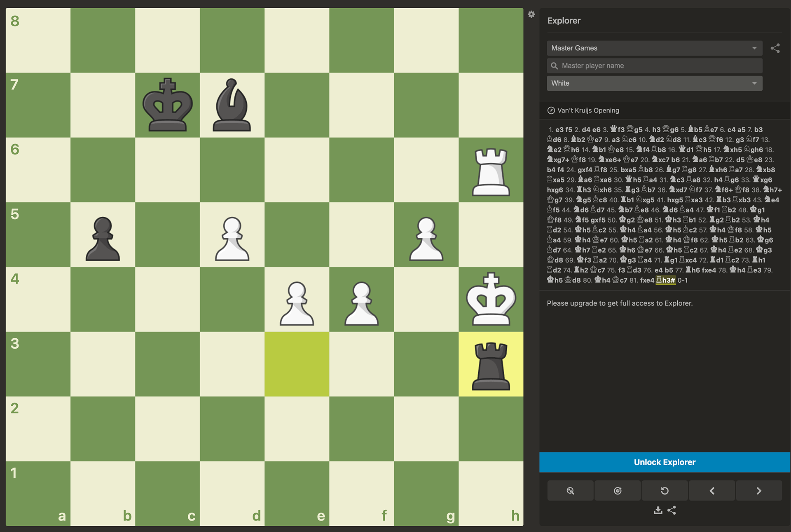The image size is (791, 532).
Task: Go to next move with right chevron
Action: (759, 491)
